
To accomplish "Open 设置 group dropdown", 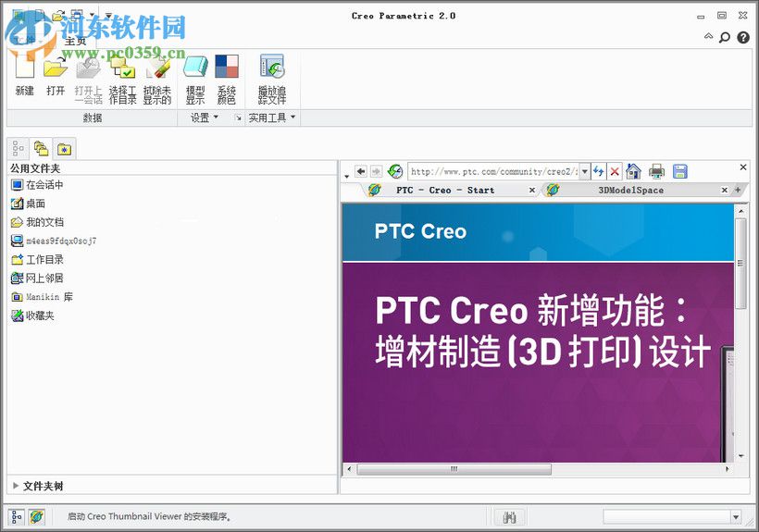I will (205, 118).
